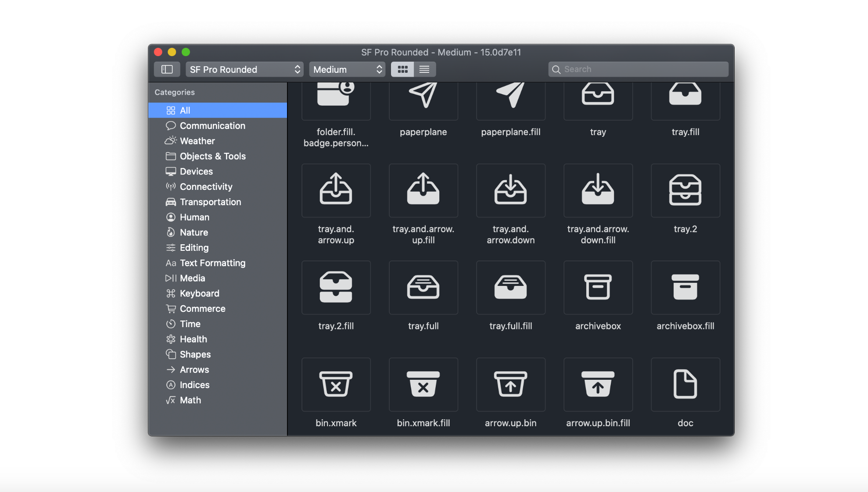Select the Devices category
Viewport: 868px width, 492px height.
(218, 171)
